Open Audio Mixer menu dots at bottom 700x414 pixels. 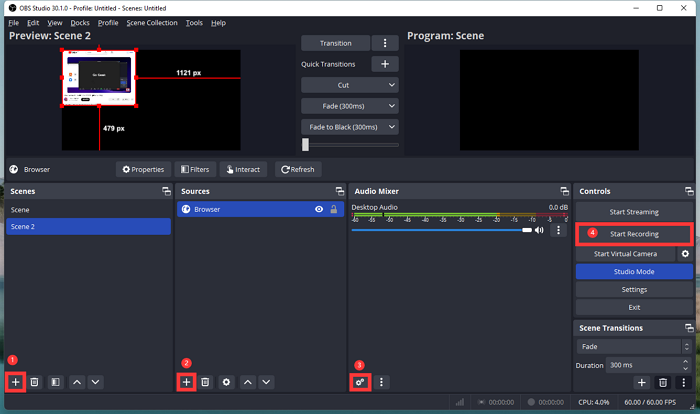pos(381,382)
